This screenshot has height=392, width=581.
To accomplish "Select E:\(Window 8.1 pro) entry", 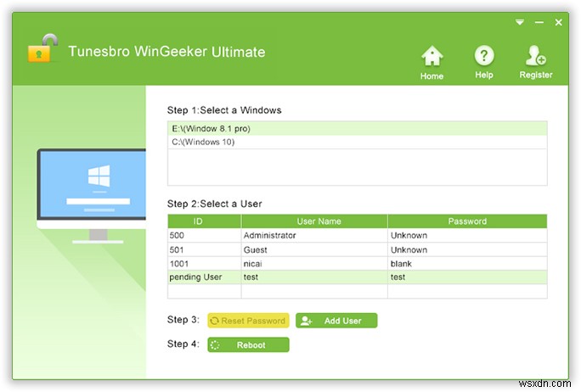I will point(358,128).
